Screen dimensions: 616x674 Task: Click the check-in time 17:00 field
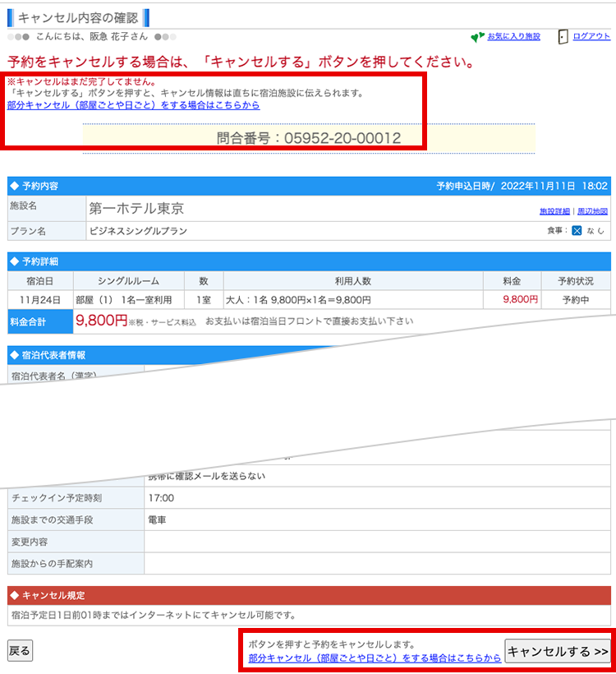(x=161, y=498)
